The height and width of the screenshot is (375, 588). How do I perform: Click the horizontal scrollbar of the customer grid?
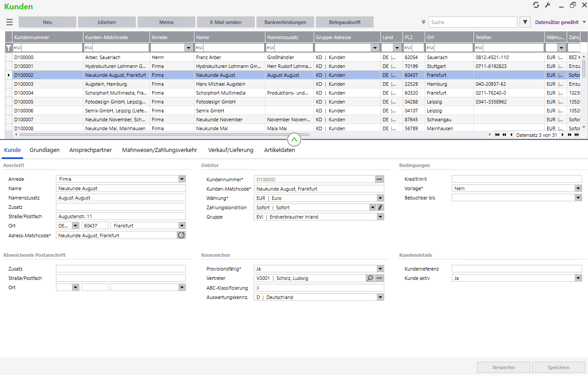pos(164,134)
